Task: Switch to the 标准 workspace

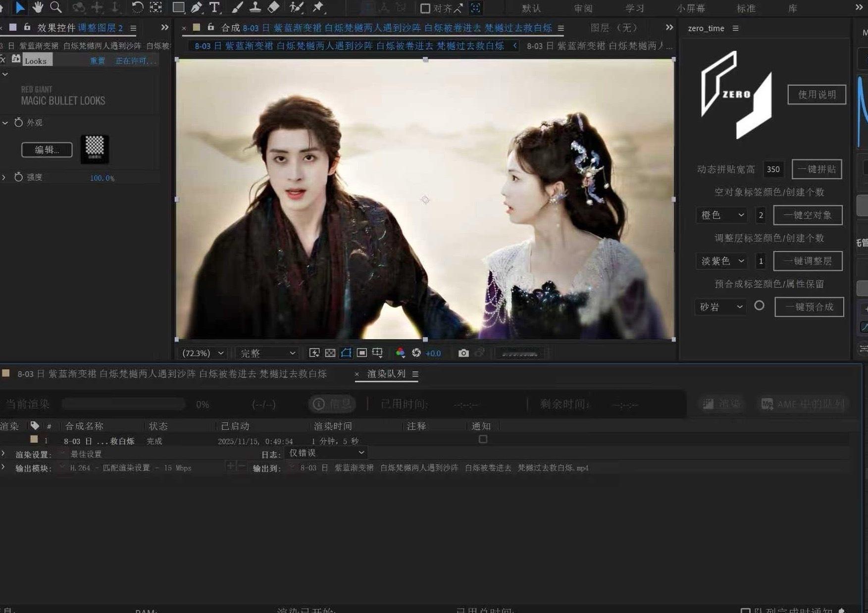Action: (x=746, y=8)
